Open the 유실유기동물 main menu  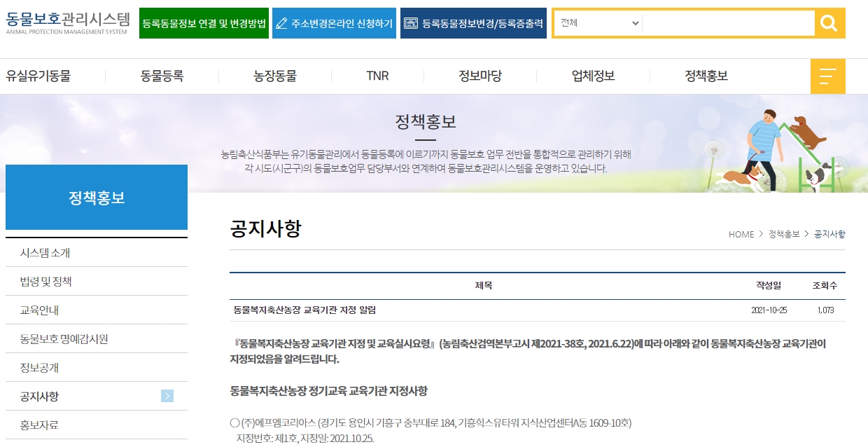(38, 76)
